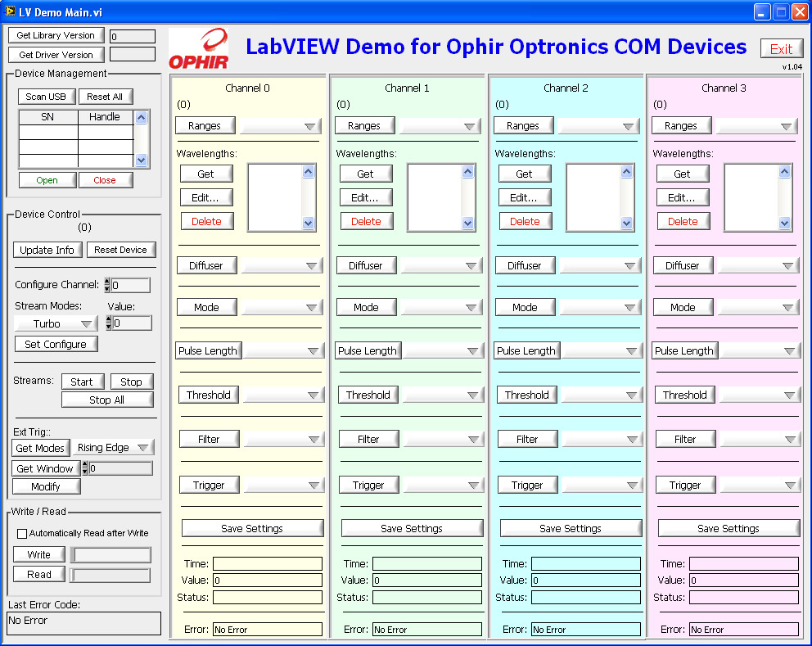The width and height of the screenshot is (812, 646).
Task: Click Get Window value stepper
Action: point(85,468)
